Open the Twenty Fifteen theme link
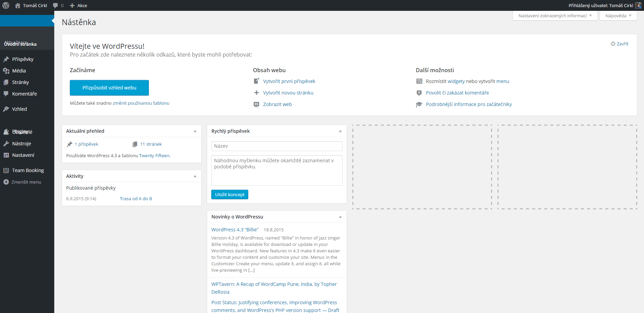The image size is (644, 313). tap(154, 156)
